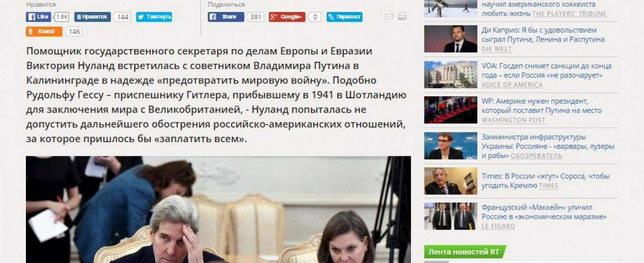Share the article via Facebook Share button

coord(226,17)
